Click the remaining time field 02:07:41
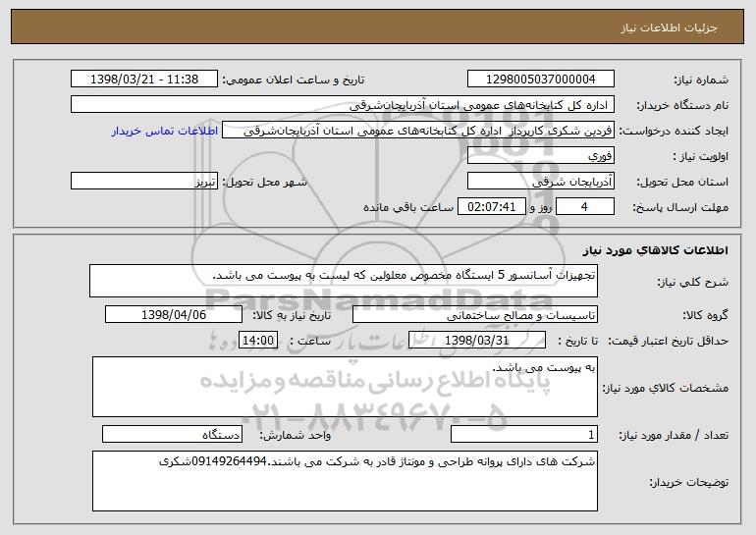This screenshot has width=756, height=535. click(x=491, y=207)
